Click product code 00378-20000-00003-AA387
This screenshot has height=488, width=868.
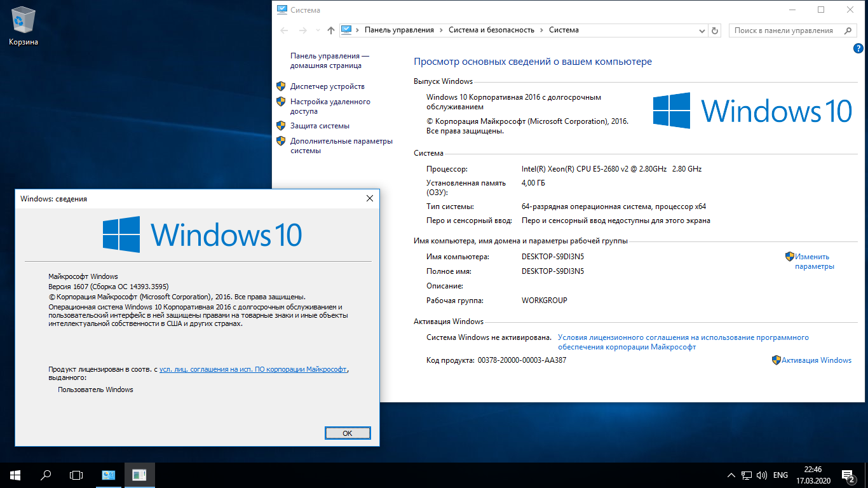(x=522, y=360)
